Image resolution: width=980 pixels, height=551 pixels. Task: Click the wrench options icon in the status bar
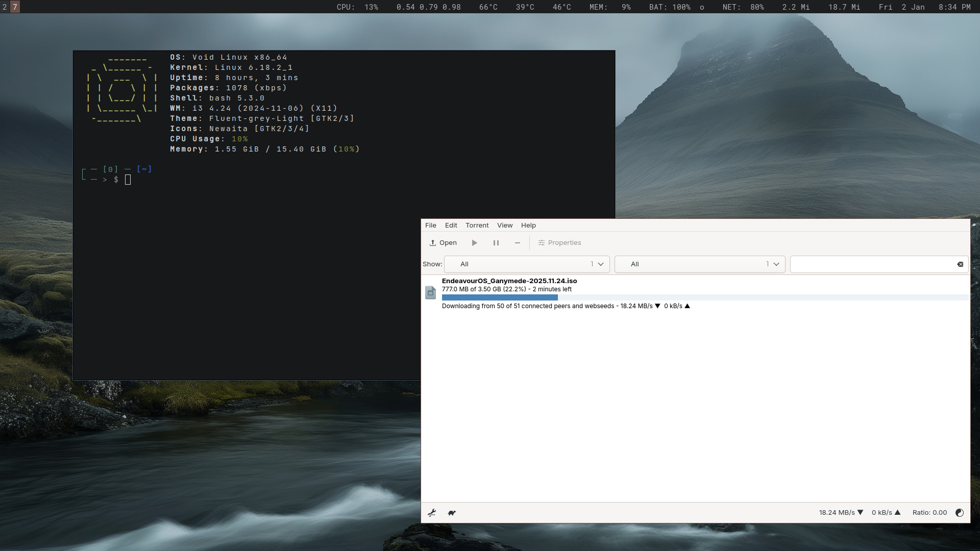(x=432, y=513)
